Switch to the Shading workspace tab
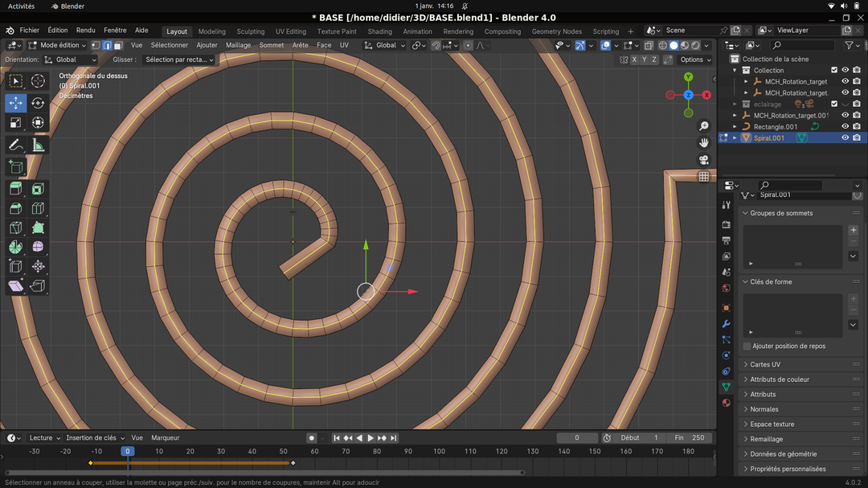868x488 pixels. [379, 31]
